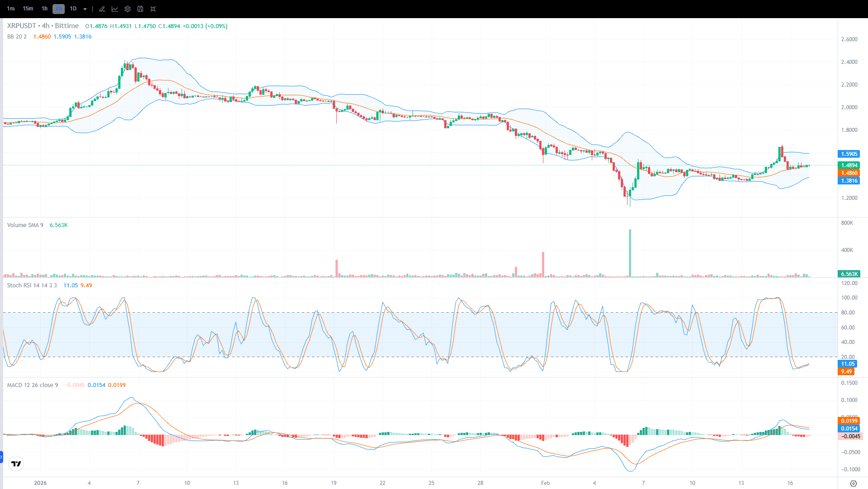Toggle the Volume SMA 9 indicator label
The width and height of the screenshot is (868, 489).
tap(25, 225)
